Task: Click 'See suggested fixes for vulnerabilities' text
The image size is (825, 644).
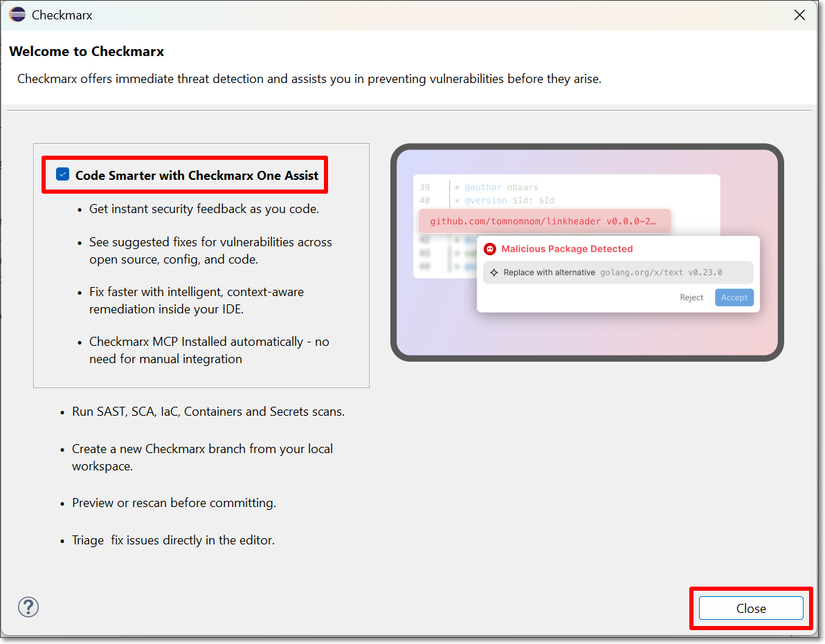Action: pos(192,242)
